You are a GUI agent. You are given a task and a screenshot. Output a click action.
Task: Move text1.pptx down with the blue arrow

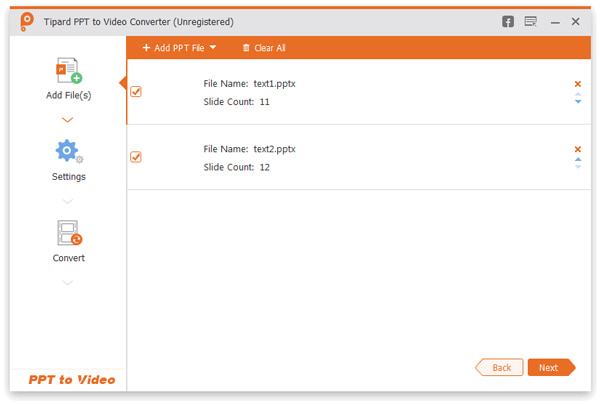[x=578, y=101]
